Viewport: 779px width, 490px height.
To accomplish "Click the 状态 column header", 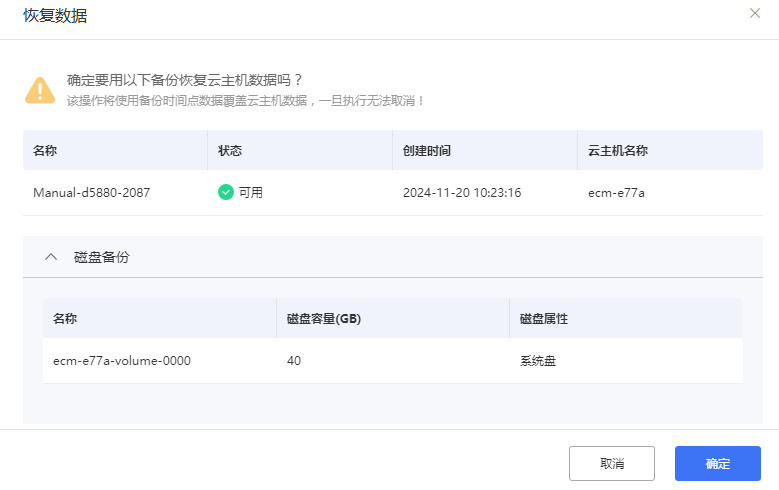I will 230,151.
